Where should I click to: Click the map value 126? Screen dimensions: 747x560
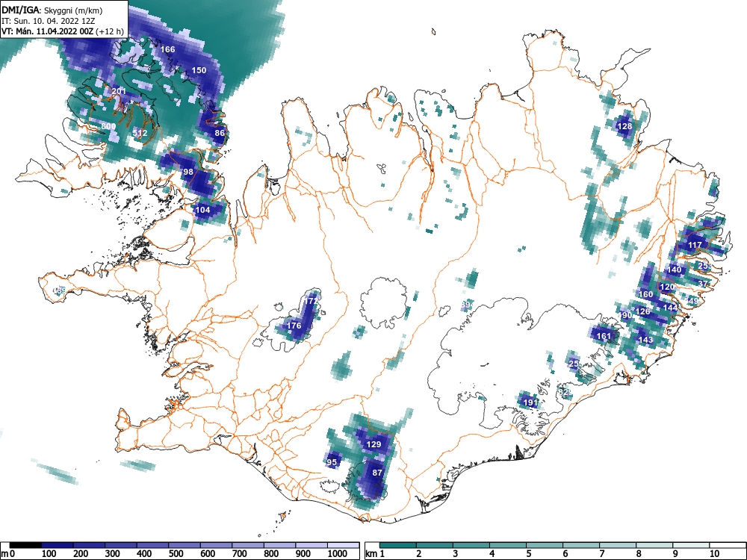pyautogui.click(x=642, y=311)
